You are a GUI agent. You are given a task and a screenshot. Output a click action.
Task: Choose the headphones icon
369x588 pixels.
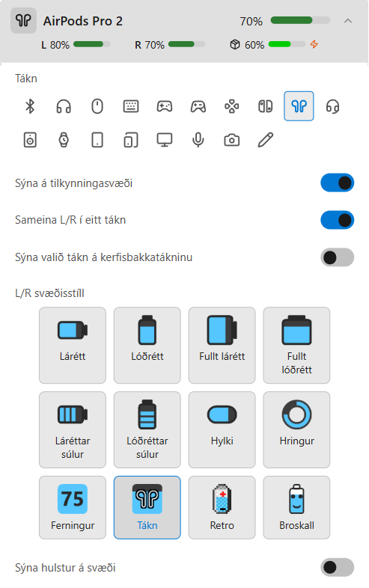coord(64,106)
